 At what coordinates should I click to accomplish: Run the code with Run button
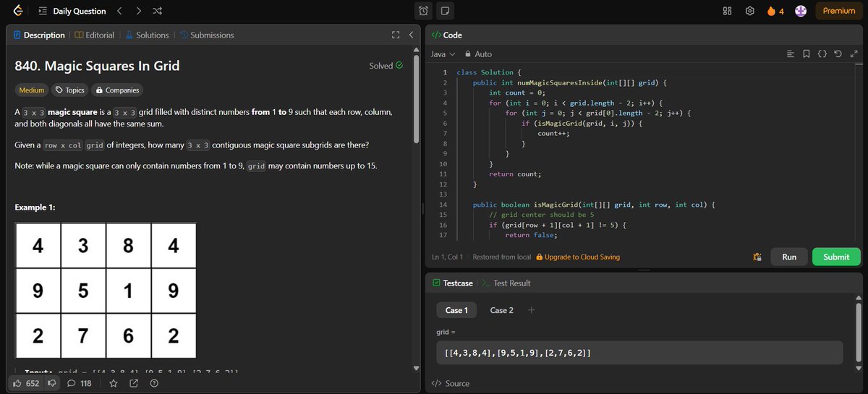coord(789,257)
